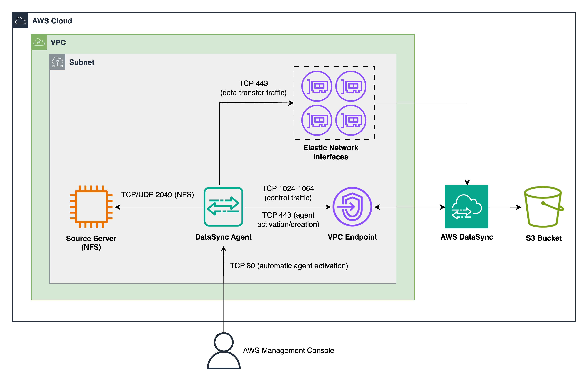
Task: Select the TCP 443 agent activation/creation label
Action: coord(288,220)
